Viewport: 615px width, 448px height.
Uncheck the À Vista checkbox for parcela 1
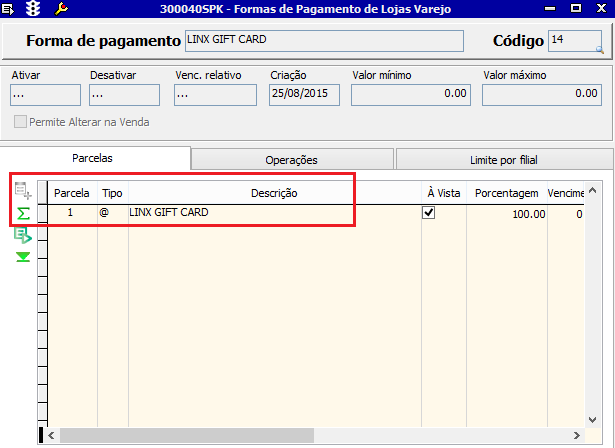tap(428, 213)
